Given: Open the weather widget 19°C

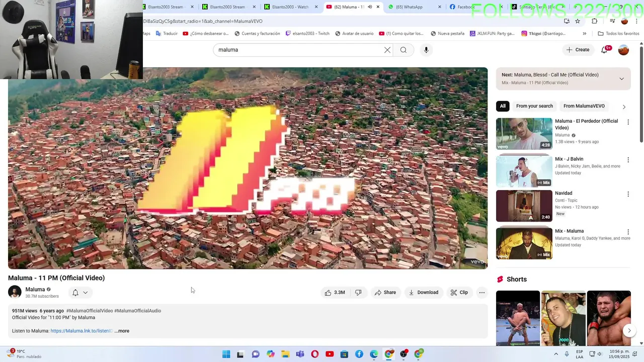Looking at the screenshot, I should point(25,354).
